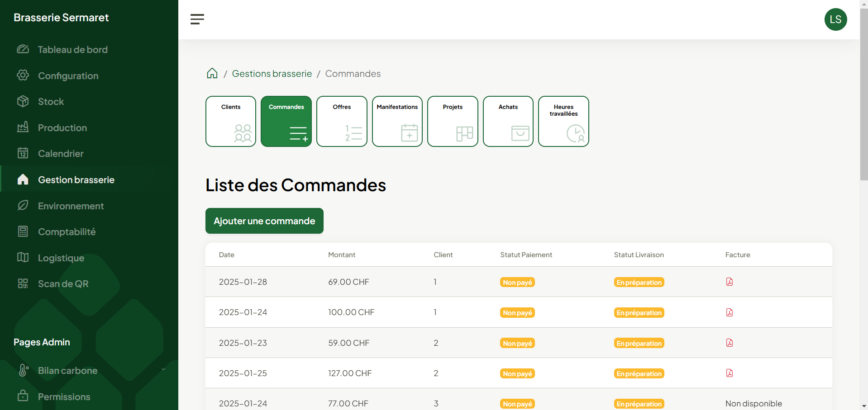Collapse sidebar with hamburger menu icon
The height and width of the screenshot is (410, 868).
[197, 19]
